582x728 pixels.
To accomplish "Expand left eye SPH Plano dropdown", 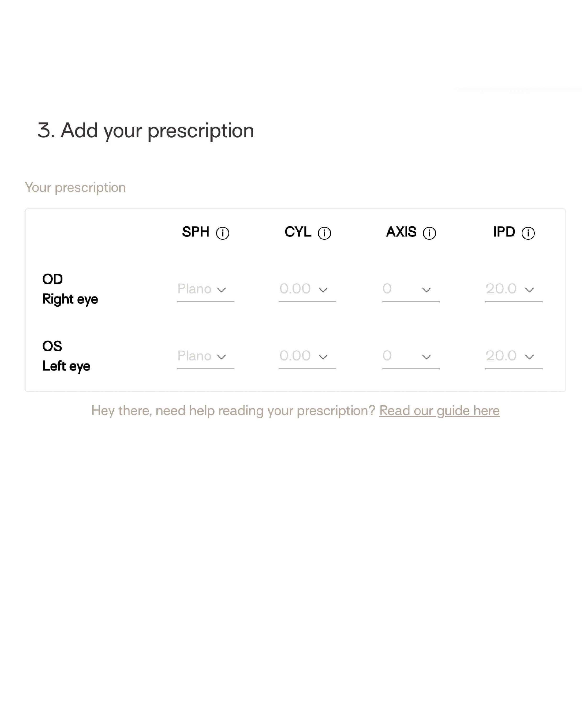I will tap(205, 356).
